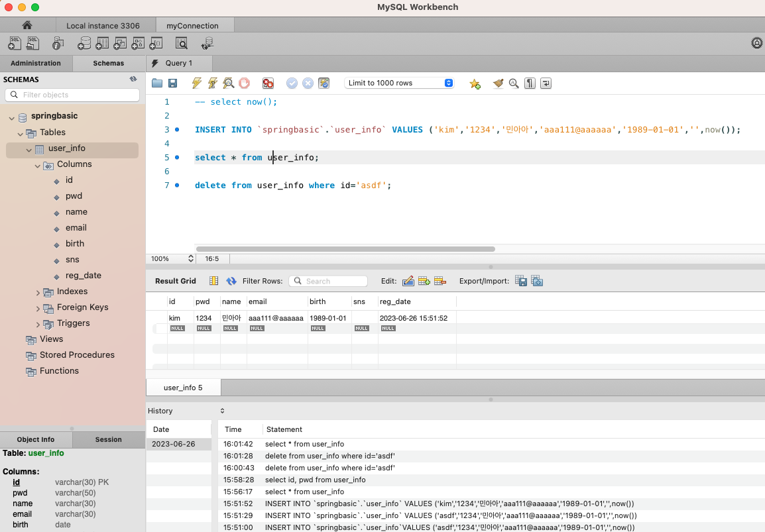
Task: Edit the current row in result grid
Action: [408, 281]
